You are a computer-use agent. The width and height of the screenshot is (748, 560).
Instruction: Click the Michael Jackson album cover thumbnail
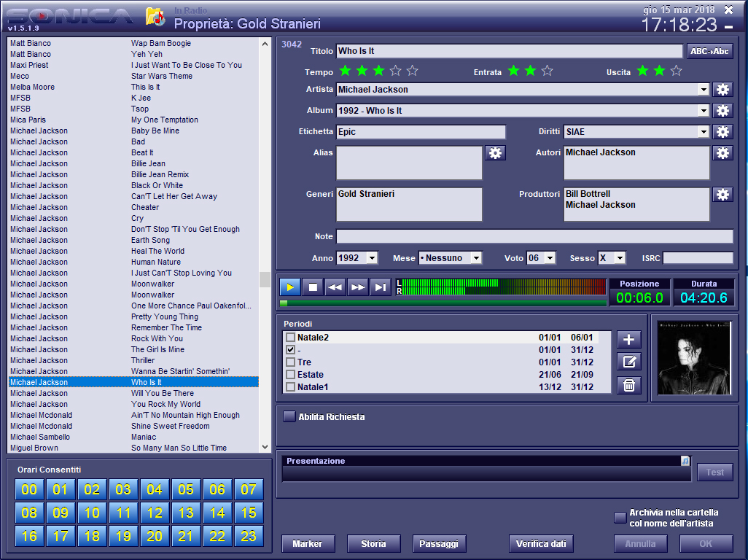(x=693, y=358)
